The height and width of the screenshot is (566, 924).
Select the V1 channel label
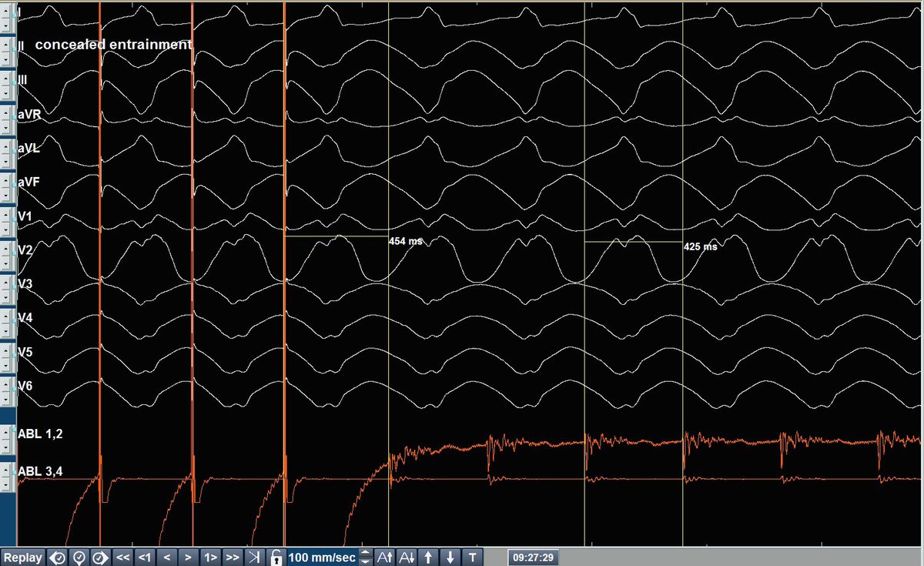(x=25, y=217)
